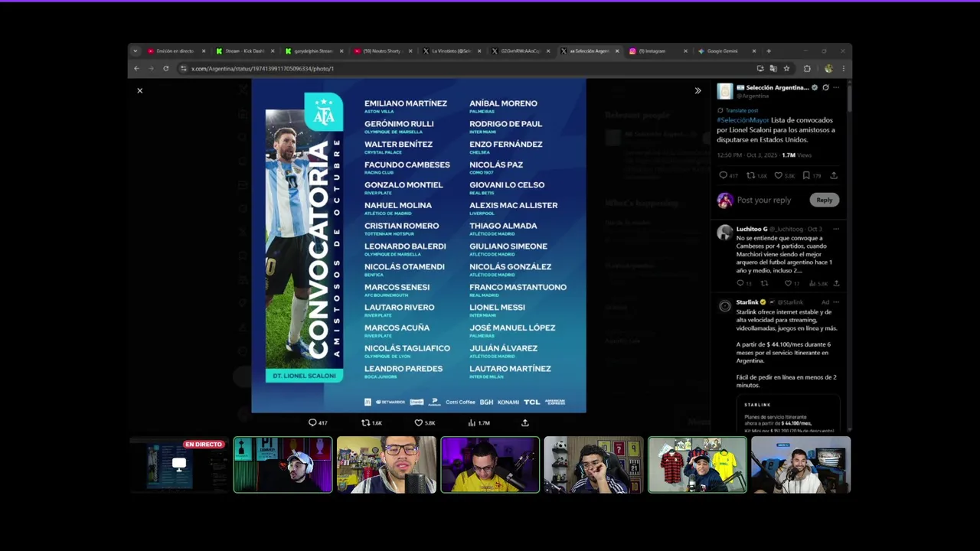Open Luchitoo G profile name
Image resolution: width=980 pixels, height=551 pixels.
pos(751,229)
